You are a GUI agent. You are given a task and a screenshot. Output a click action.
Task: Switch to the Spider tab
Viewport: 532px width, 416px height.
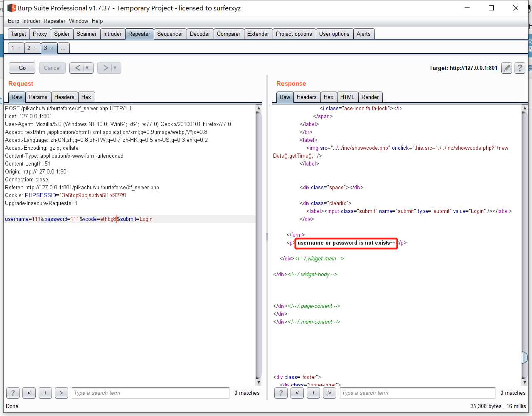tap(62, 34)
